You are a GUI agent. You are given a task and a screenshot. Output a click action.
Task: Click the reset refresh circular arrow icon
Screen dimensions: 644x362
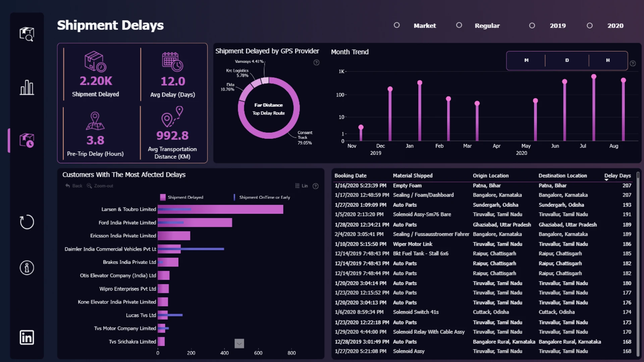(27, 222)
